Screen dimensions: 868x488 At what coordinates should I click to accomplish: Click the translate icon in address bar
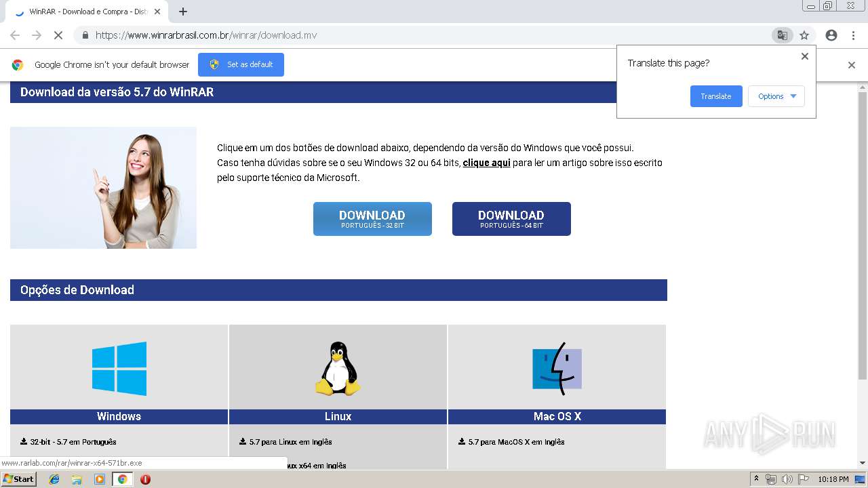[782, 35]
